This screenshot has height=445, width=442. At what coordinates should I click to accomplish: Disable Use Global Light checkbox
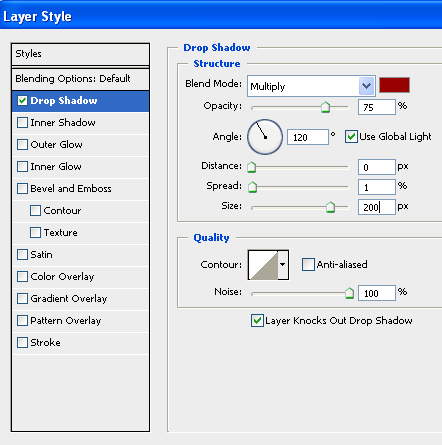click(x=351, y=137)
